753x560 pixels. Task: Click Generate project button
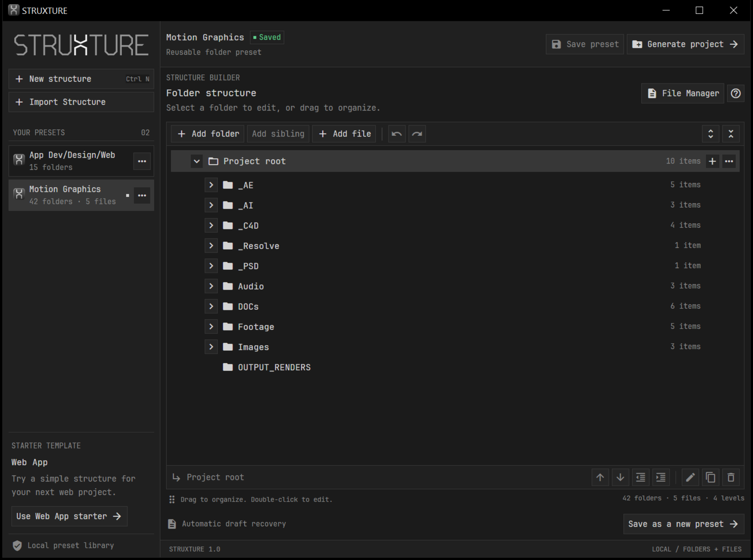tap(685, 44)
